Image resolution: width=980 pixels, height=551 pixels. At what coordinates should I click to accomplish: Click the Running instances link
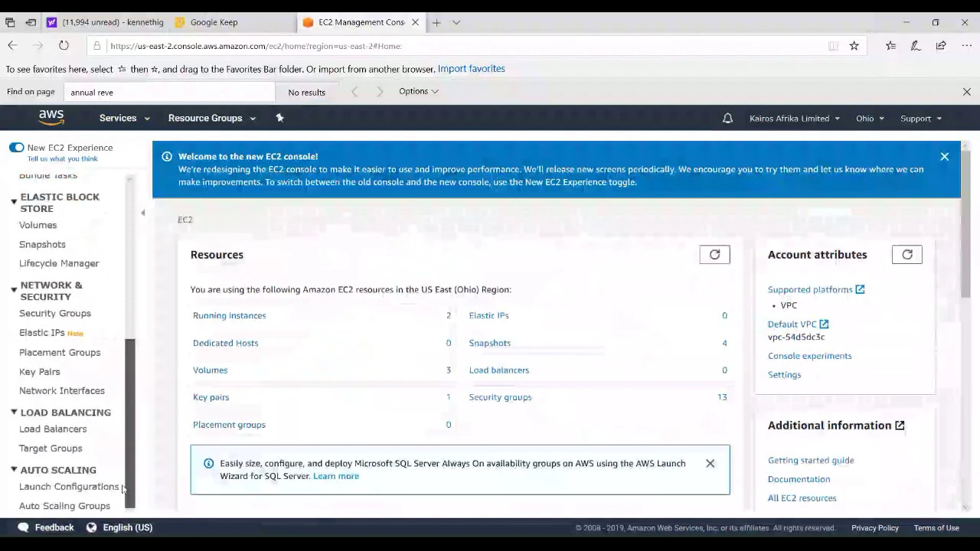(x=229, y=315)
